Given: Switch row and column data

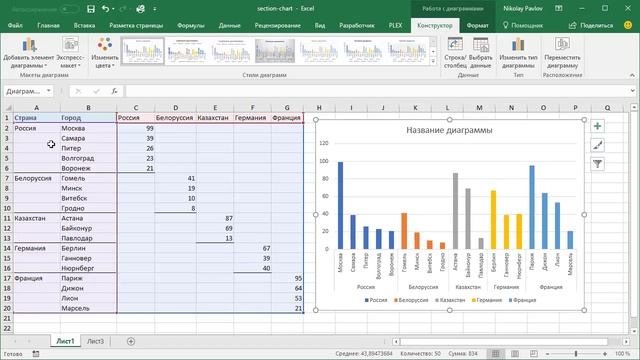Looking at the screenshot, I should pyautogui.click(x=455, y=53).
